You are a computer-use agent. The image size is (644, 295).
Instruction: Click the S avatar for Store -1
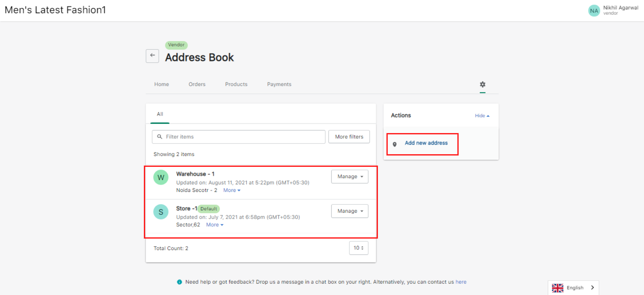point(161,212)
